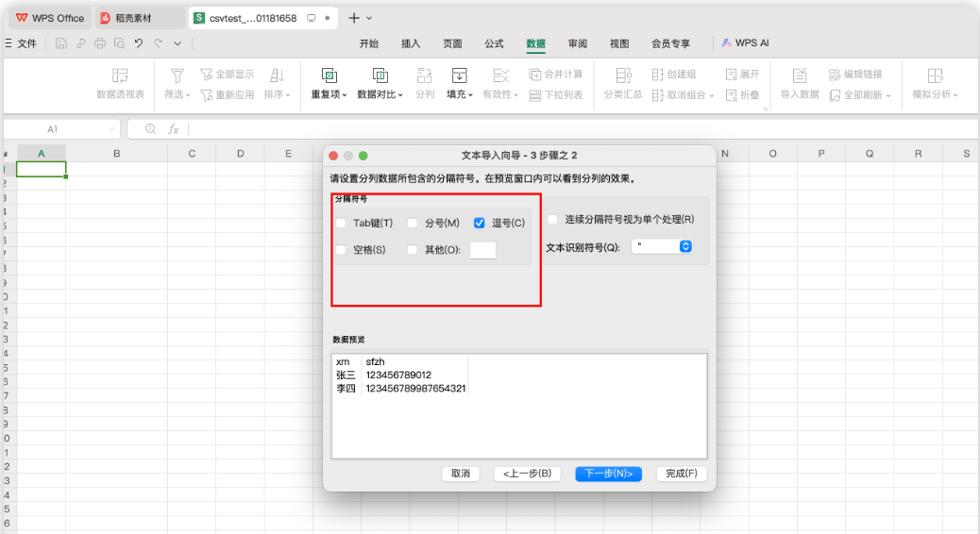Click the 重复项 duplicates icon
Viewport: 980px width, 534px height.
tap(329, 76)
